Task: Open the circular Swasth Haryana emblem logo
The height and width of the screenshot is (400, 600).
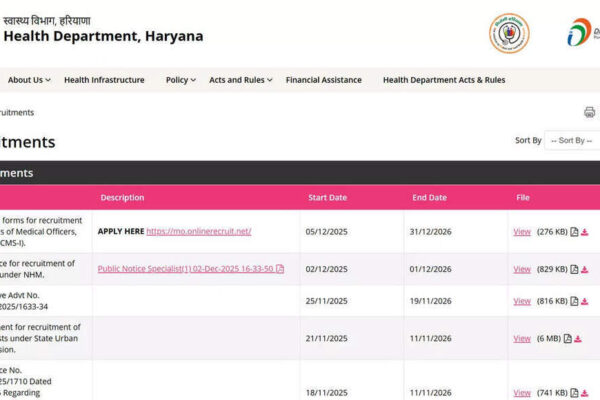Action: (509, 33)
